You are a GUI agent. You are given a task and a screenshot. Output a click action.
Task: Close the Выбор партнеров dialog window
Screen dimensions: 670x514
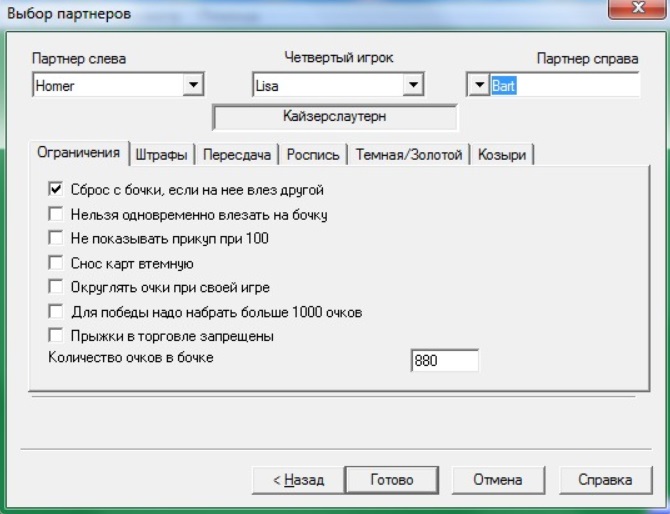[x=635, y=9]
